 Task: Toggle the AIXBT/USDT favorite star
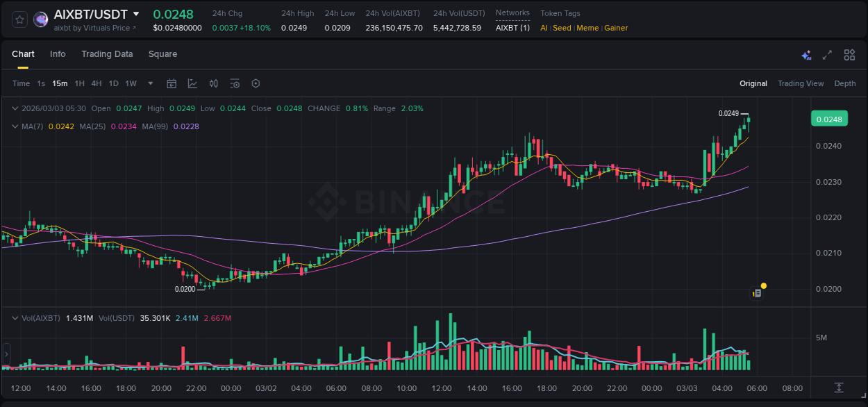point(19,19)
